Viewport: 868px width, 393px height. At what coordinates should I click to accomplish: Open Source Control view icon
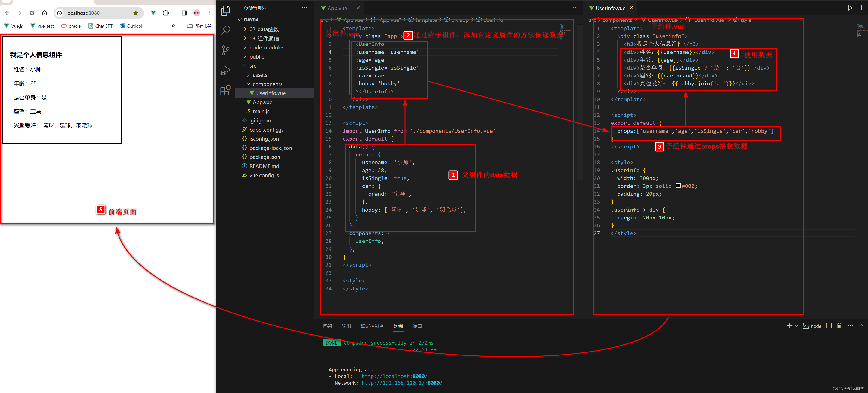pyautogui.click(x=226, y=50)
